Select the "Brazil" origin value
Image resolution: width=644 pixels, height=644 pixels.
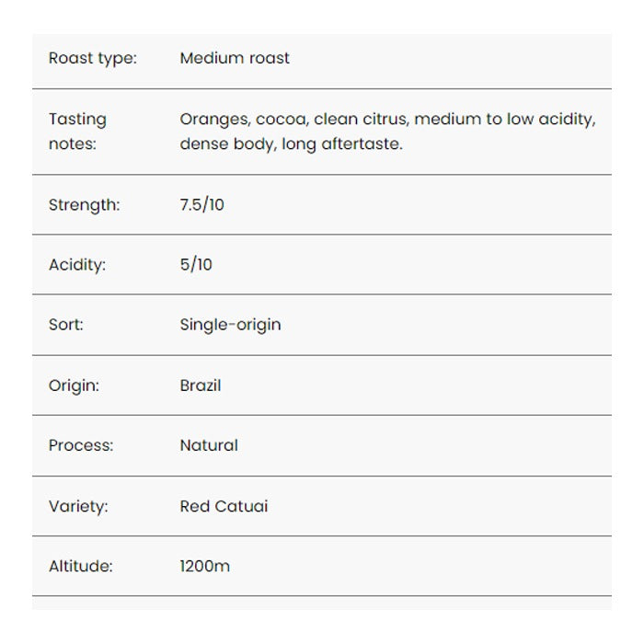click(x=201, y=385)
